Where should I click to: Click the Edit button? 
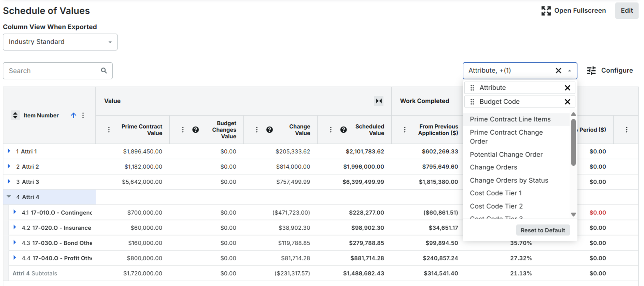pyautogui.click(x=627, y=11)
